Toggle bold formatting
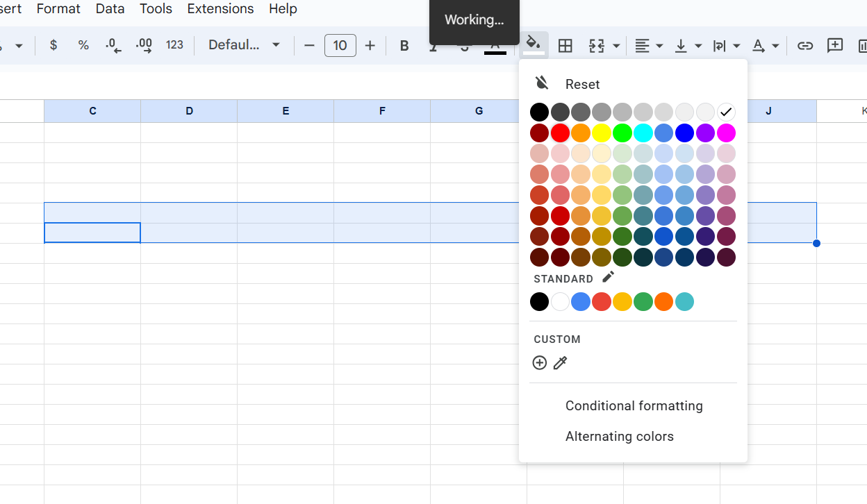This screenshot has width=867, height=504. click(404, 46)
